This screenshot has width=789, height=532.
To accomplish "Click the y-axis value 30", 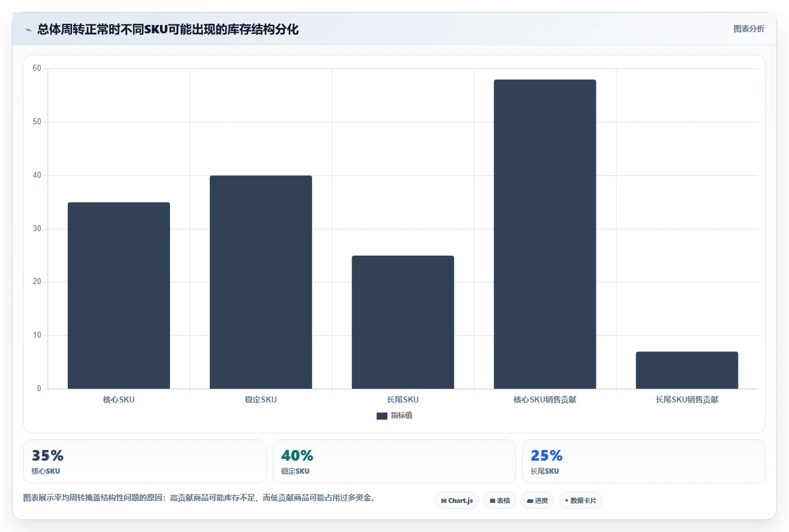I will click(x=37, y=229).
